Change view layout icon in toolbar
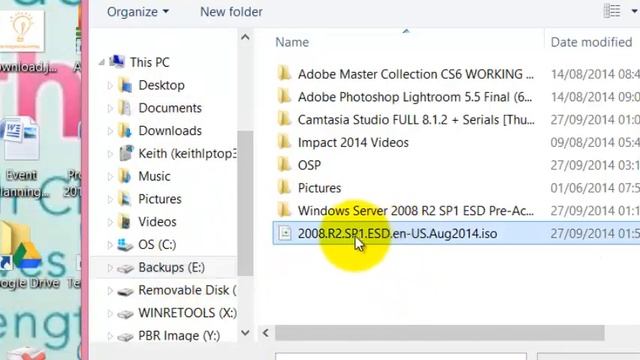 [612, 11]
